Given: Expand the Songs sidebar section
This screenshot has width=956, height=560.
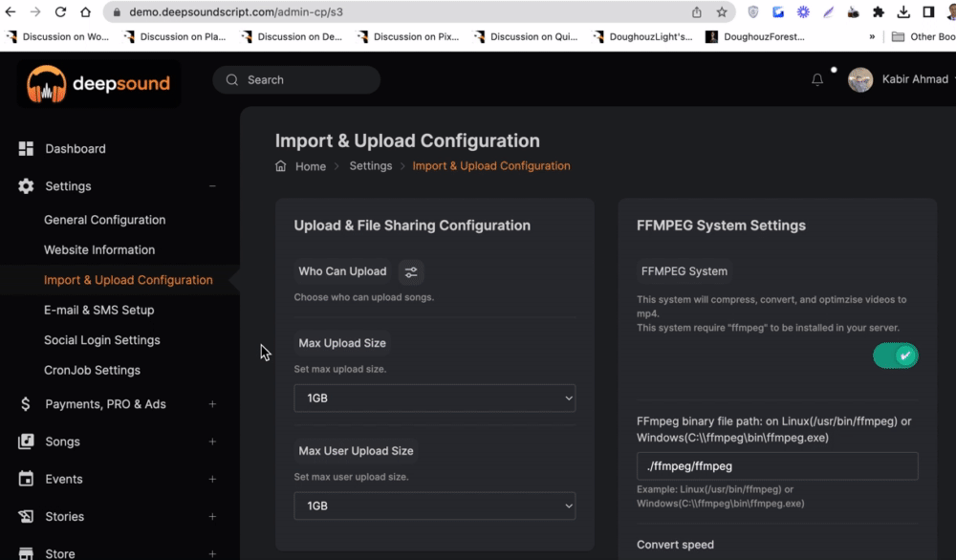Looking at the screenshot, I should pos(212,442).
